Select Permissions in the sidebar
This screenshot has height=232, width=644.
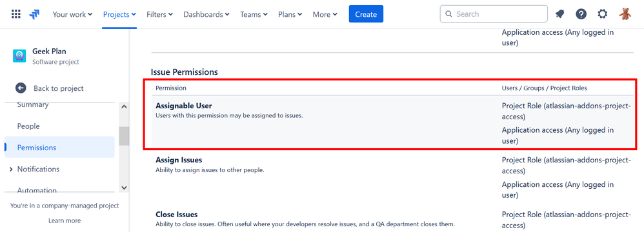[x=59, y=147]
